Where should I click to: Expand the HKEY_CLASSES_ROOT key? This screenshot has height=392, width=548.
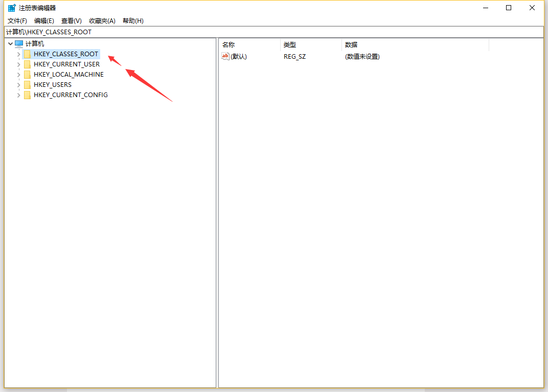point(19,54)
